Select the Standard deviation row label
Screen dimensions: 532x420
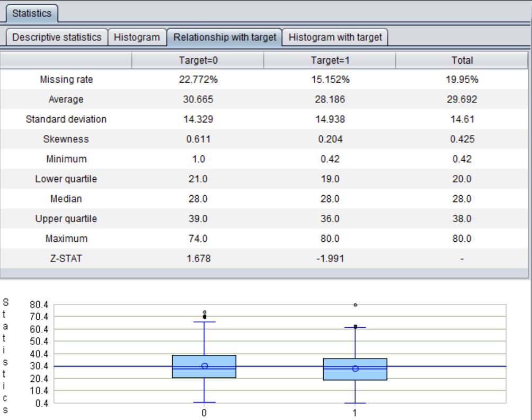(x=66, y=119)
